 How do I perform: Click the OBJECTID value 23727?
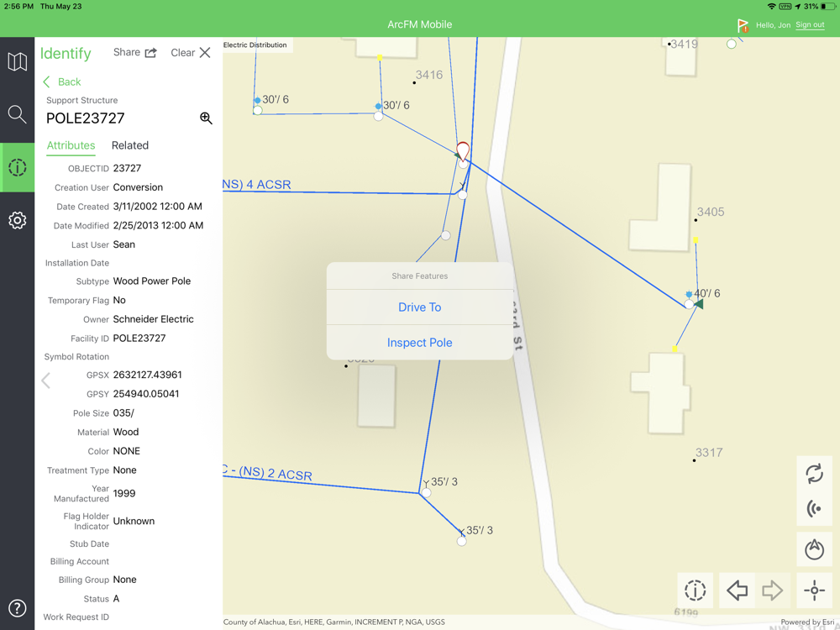click(127, 168)
